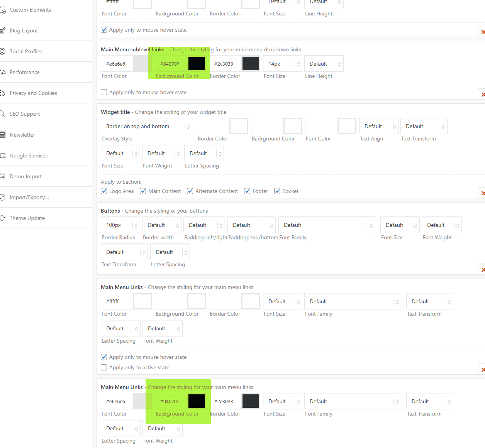The width and height of the screenshot is (485, 448).
Task: Click sublevel Links #e6e6e6 font color swatch
Action: (142, 64)
